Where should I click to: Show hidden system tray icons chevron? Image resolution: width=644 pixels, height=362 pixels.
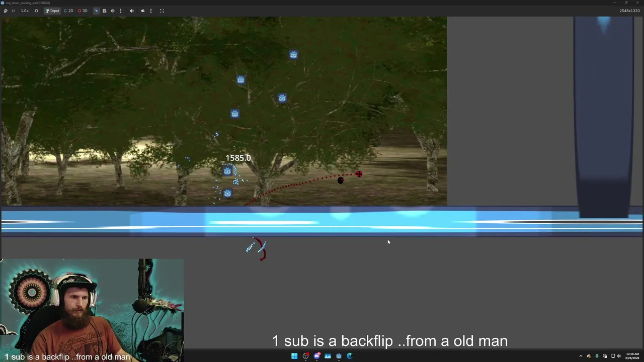tap(581, 356)
